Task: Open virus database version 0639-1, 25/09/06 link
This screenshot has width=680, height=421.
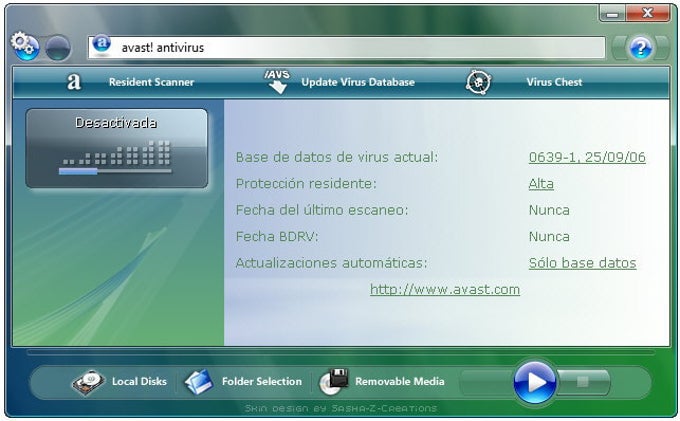Action: pos(587,157)
